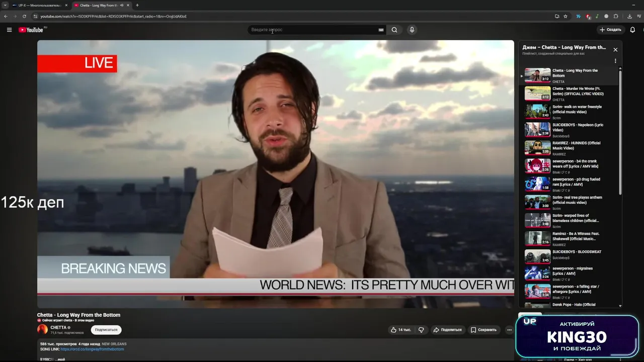Open the NEW ORLEANS location tag

point(114,344)
